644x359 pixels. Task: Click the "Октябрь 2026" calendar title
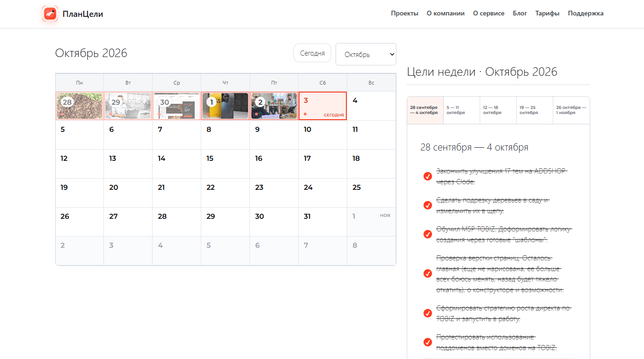(x=91, y=53)
